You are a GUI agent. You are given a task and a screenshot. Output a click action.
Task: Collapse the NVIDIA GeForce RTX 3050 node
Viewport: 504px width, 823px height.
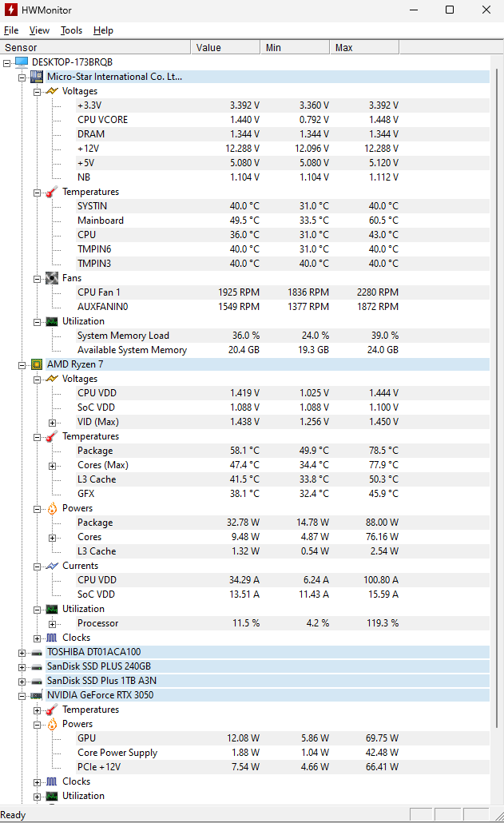22,696
